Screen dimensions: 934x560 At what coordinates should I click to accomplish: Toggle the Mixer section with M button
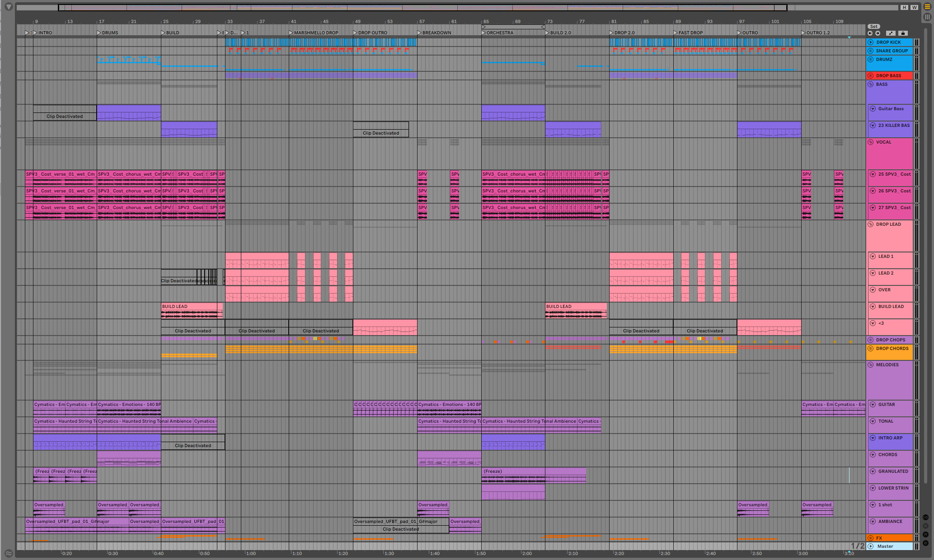point(925,534)
